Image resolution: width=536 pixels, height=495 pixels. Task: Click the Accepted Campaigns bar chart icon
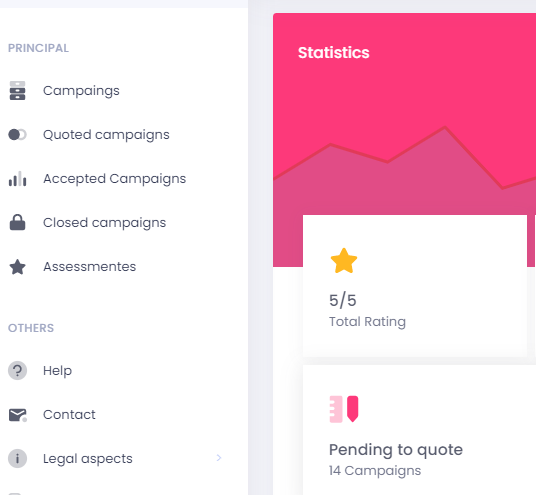tap(17, 178)
